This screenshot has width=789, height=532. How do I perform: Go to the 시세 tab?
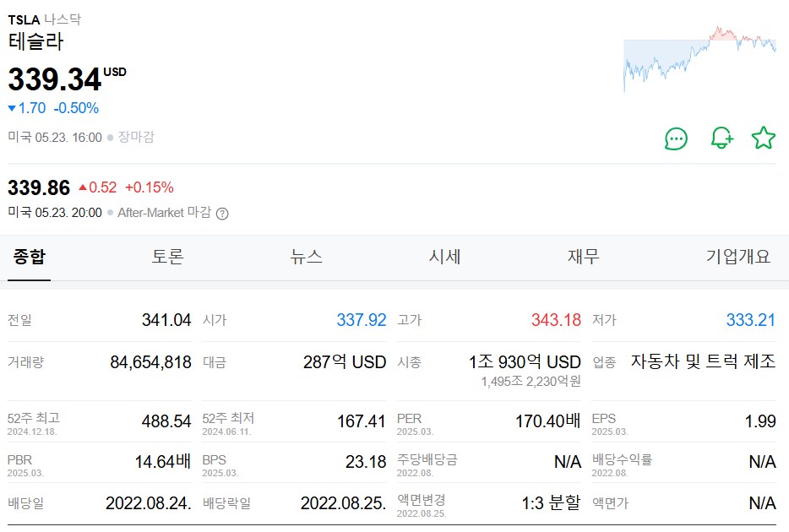(444, 257)
